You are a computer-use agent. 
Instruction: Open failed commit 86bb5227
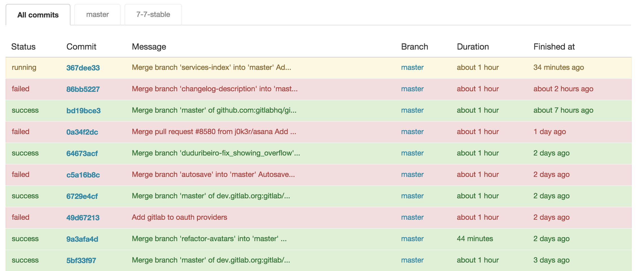83,89
